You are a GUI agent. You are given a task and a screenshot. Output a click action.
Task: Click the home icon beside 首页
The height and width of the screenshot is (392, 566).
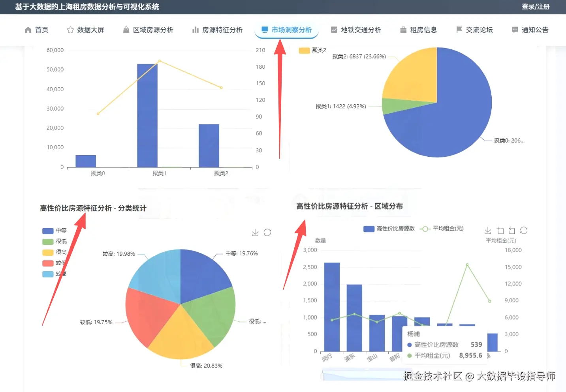[x=27, y=30]
